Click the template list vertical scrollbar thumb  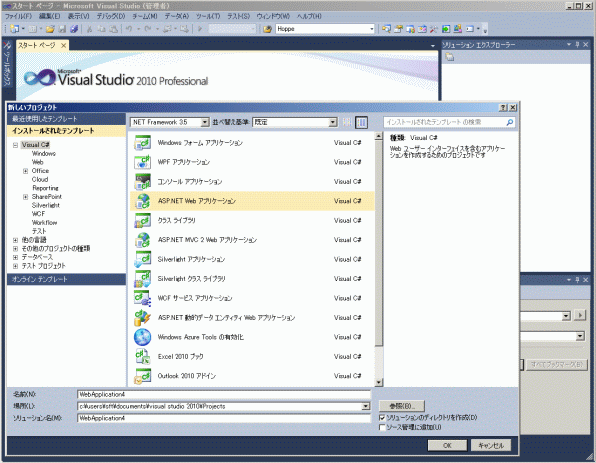379,243
